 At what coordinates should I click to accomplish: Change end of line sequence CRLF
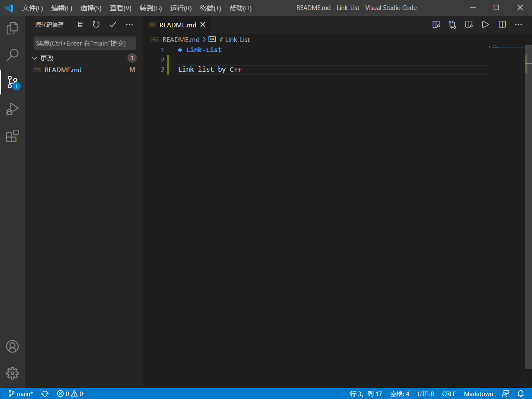(x=449, y=394)
